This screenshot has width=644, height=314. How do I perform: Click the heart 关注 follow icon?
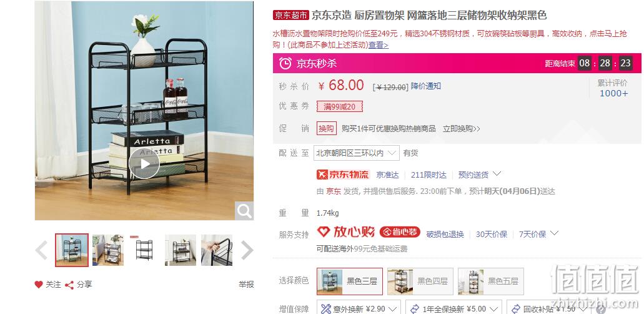(x=39, y=285)
